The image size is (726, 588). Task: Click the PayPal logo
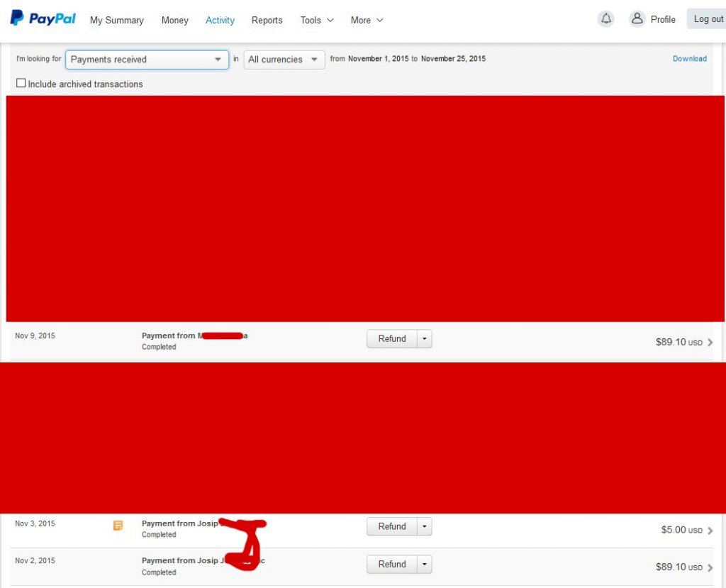(x=43, y=18)
